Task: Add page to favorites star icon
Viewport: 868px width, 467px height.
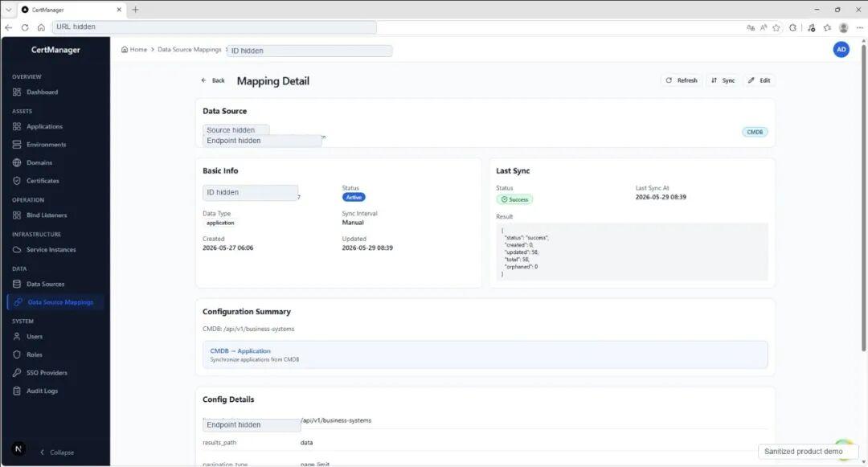Action: pyautogui.click(x=776, y=27)
